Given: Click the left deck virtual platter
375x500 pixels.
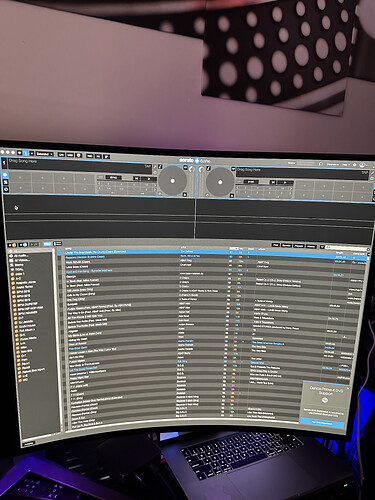Looking at the screenshot, I should point(172,181).
